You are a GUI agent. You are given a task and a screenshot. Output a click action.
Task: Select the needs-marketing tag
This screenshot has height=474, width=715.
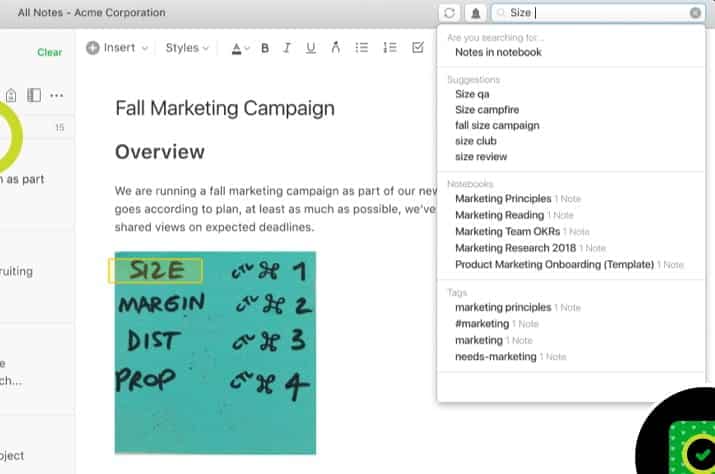[x=510, y=356]
